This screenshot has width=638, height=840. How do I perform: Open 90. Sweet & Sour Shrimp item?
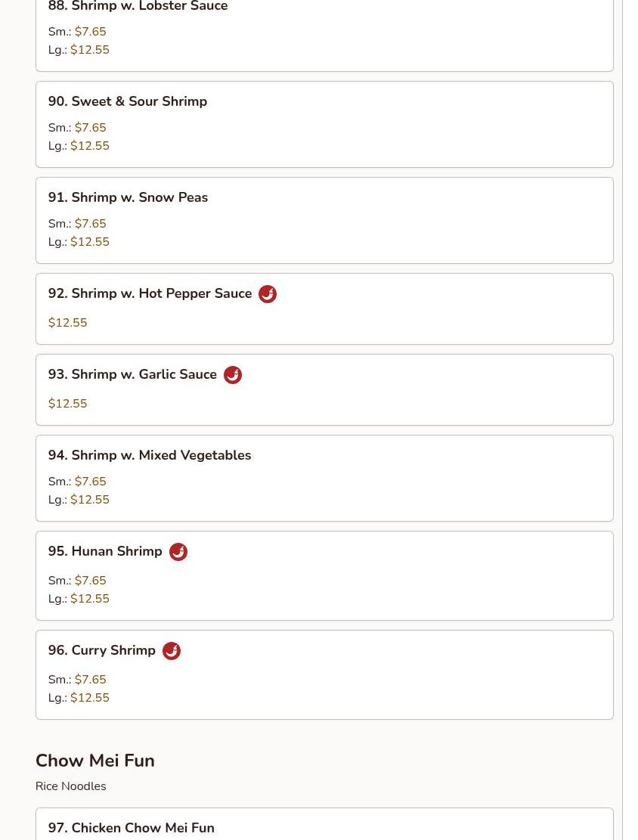point(128,101)
